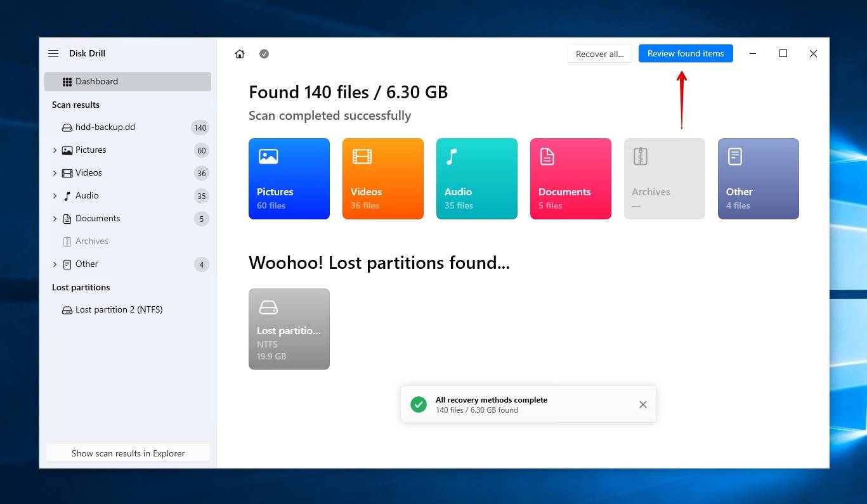The image size is (867, 504).
Task: Expand the Audio tree item
Action: pyautogui.click(x=55, y=196)
